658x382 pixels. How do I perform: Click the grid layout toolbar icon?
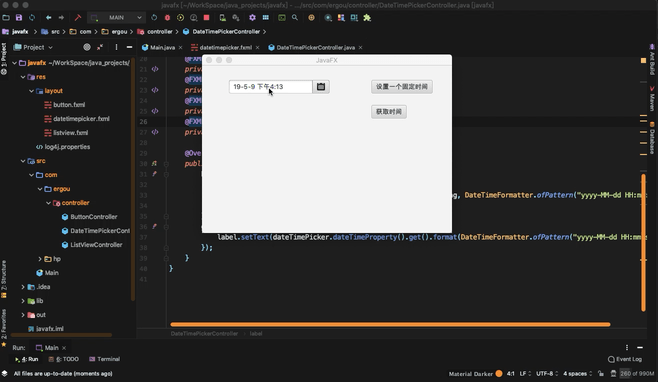pos(266,18)
